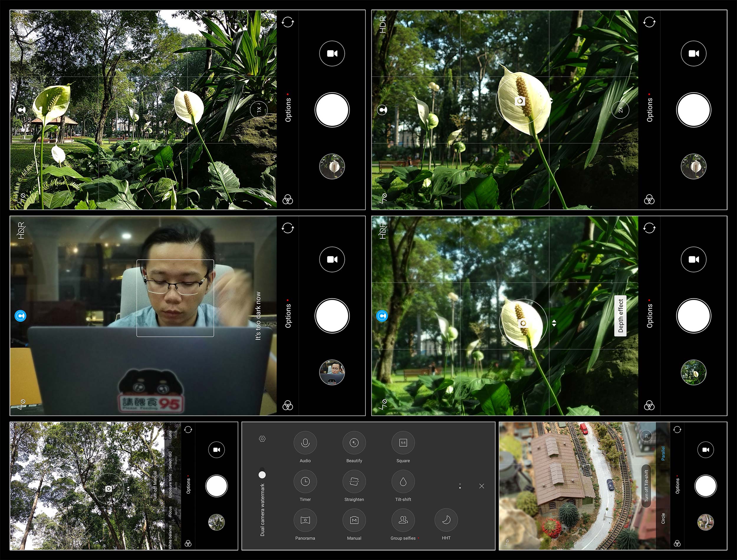The image size is (737, 560).
Task: Open Tilt-shift camera option
Action: (403, 485)
